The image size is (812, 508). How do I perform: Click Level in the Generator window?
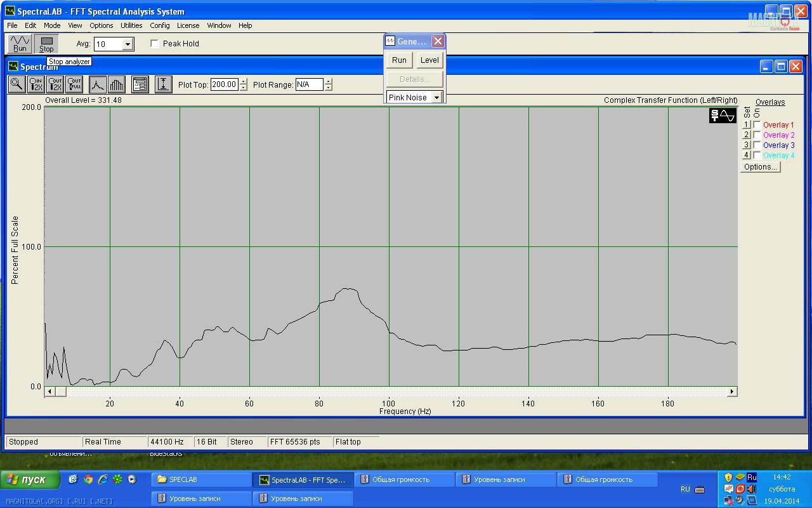click(x=429, y=60)
